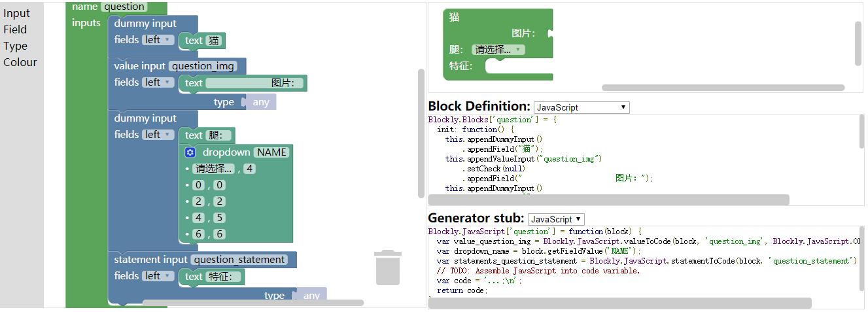Viewport: 868px width, 312px height.
Task: Open Block Definition language dropdown
Action: click(x=582, y=107)
